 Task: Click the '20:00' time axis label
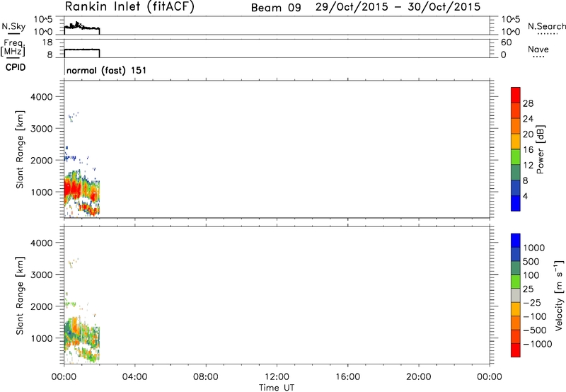(x=418, y=377)
